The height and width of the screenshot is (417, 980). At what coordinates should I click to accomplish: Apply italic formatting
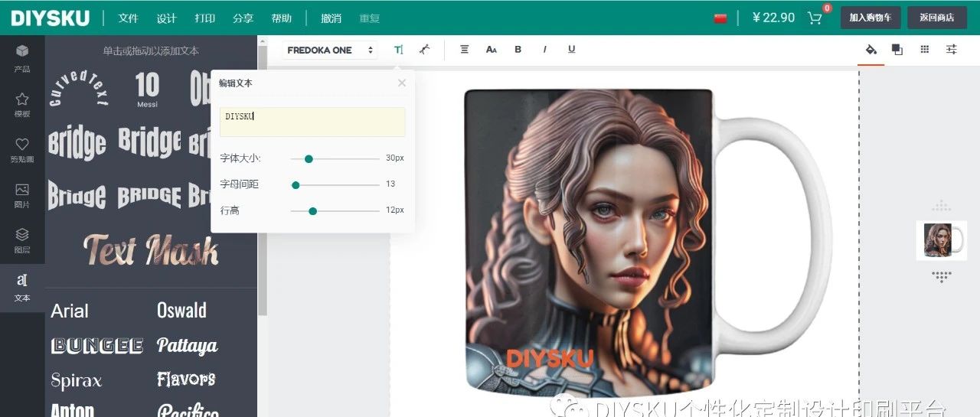pyautogui.click(x=544, y=50)
